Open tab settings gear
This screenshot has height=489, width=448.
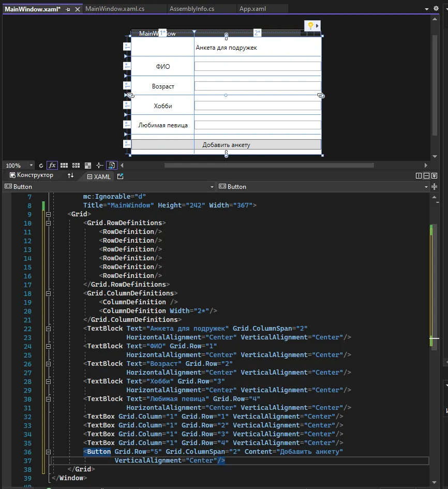coord(436,8)
